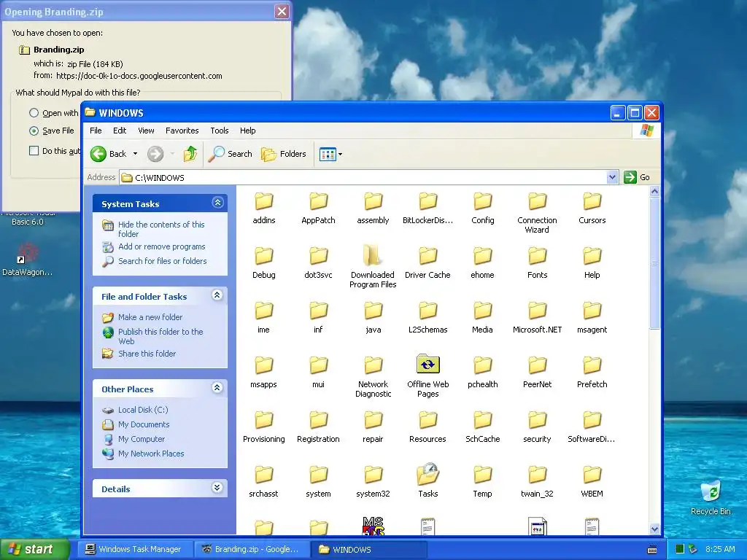
Task: Open the Address bar dropdown
Action: 612,177
